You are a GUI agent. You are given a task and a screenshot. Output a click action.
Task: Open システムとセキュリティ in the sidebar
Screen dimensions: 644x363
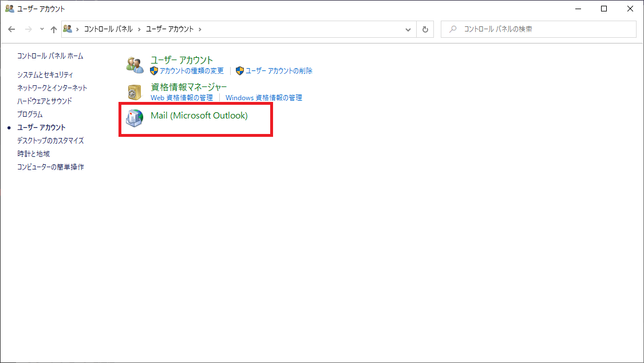coord(45,75)
